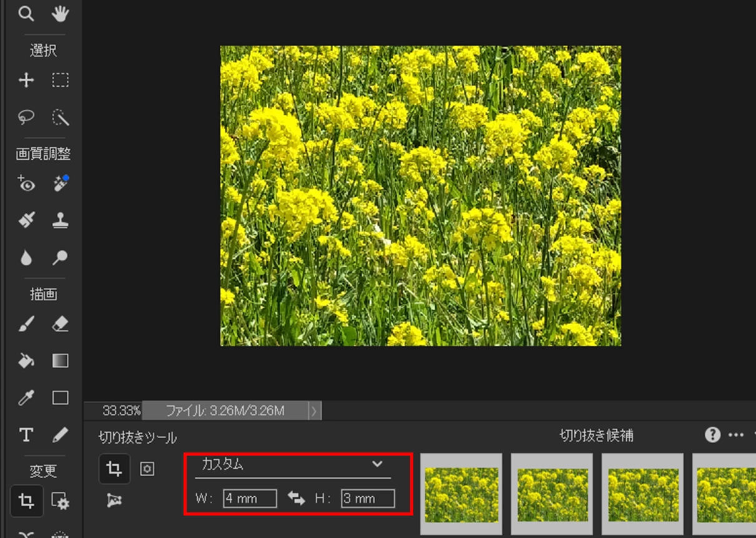This screenshot has width=756, height=538.
Task: Select the Smart Brush tool
Action: click(x=26, y=220)
